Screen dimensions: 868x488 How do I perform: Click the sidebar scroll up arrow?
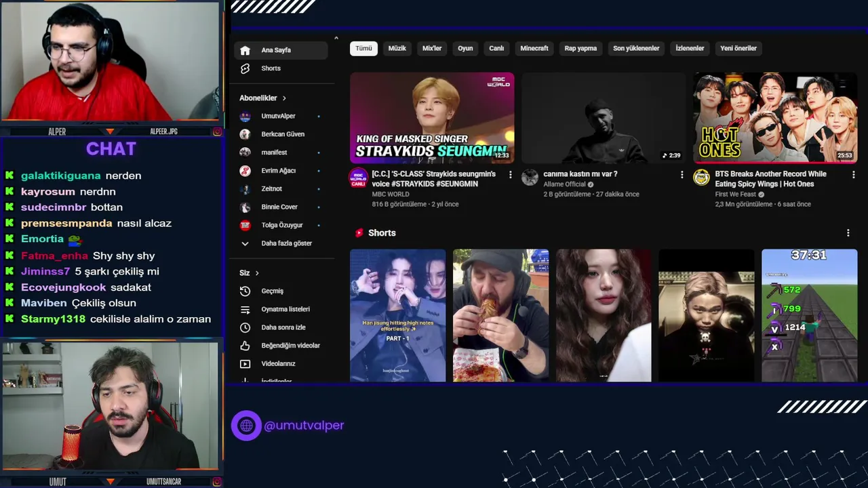coord(336,38)
